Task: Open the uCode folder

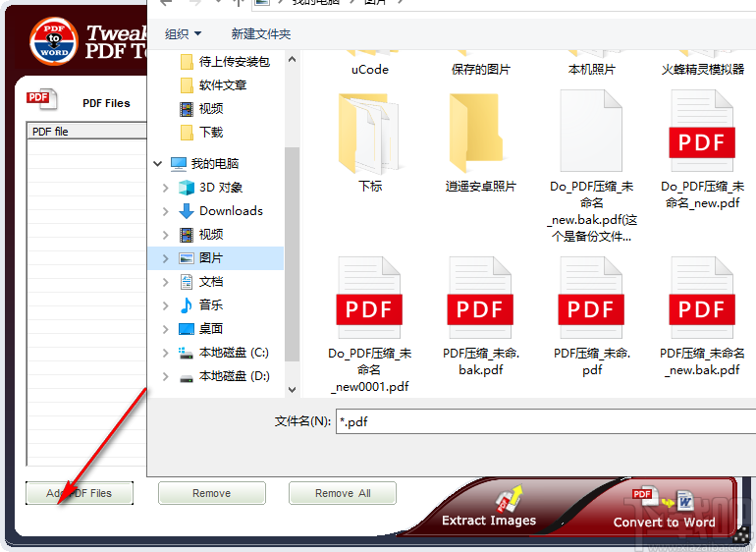Action: pyautogui.click(x=370, y=65)
